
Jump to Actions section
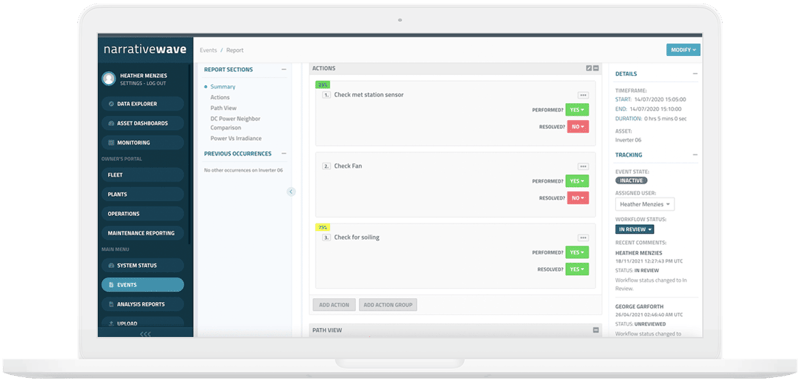(220, 97)
